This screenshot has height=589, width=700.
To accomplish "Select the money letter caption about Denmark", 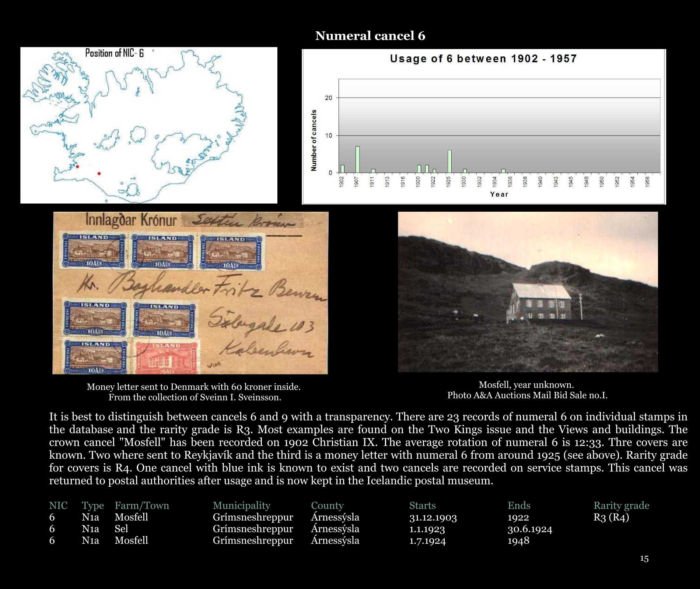I will [194, 392].
